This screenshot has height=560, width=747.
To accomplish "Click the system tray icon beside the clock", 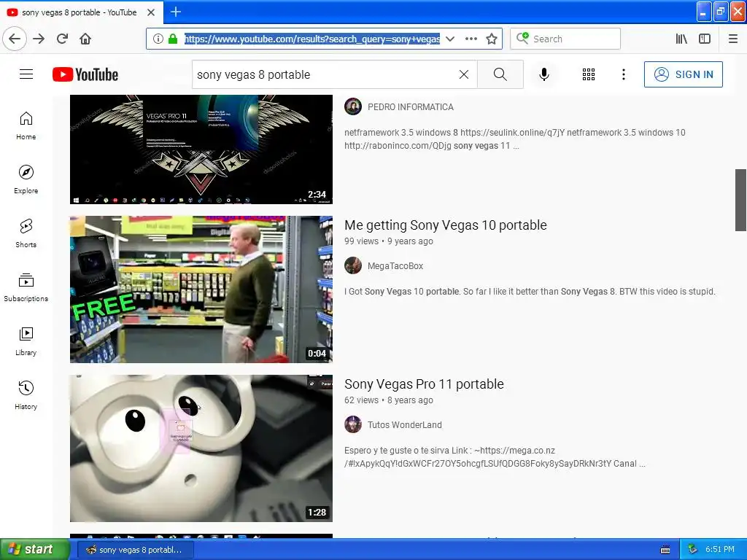I will 692,550.
